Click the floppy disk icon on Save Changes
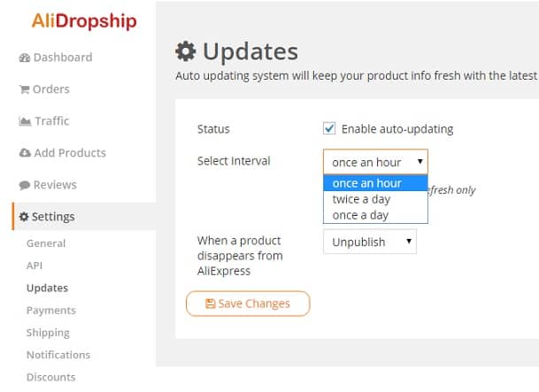The width and height of the screenshot is (539, 392). 210,304
